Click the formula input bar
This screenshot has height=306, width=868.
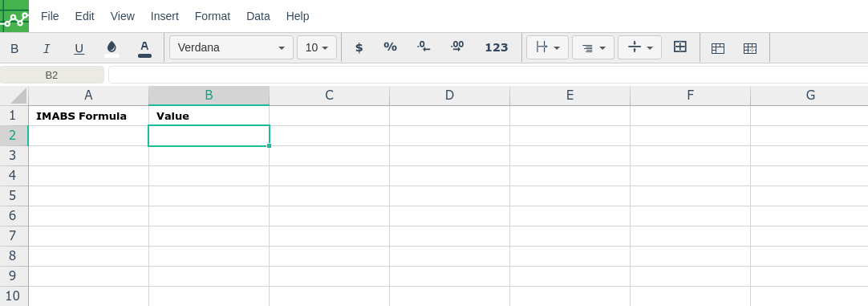tap(489, 75)
